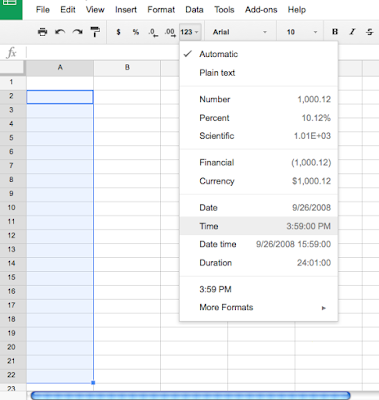
Task: Select row 2 header
Action: pyautogui.click(x=12, y=96)
